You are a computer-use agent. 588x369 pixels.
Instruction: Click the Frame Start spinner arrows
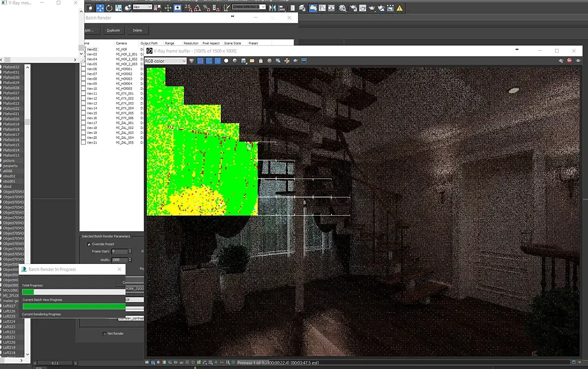(x=130, y=251)
